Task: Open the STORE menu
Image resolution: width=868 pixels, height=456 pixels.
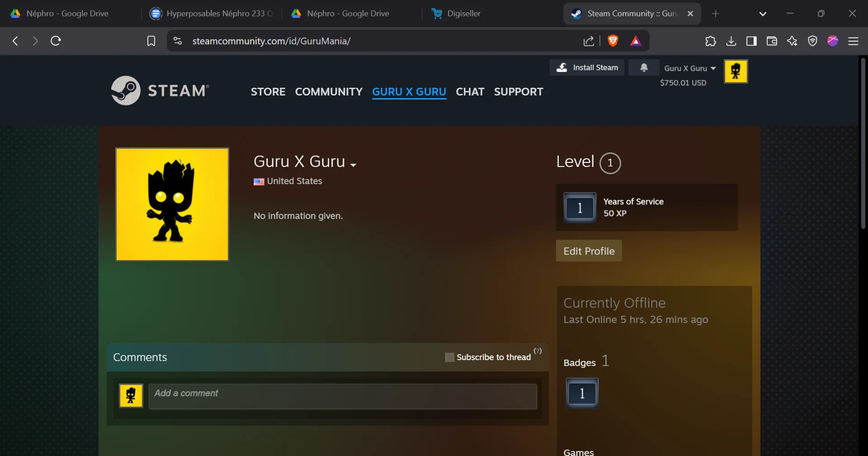Action: coord(268,92)
